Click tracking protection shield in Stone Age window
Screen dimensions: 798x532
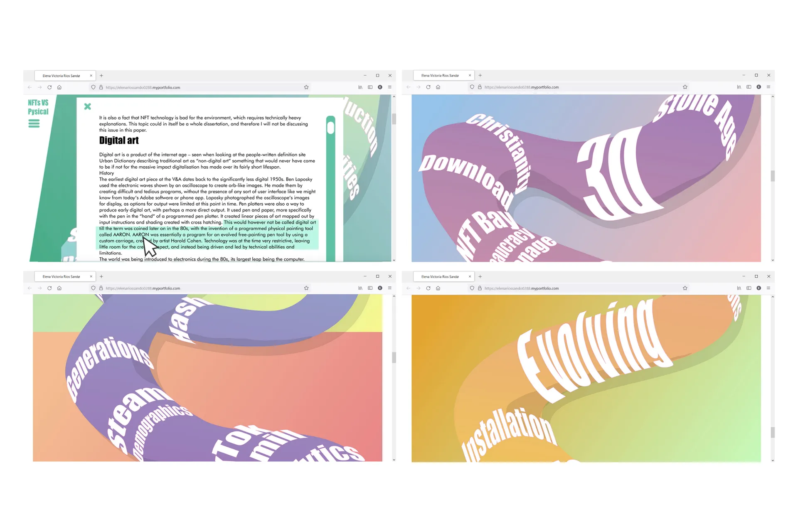(472, 87)
